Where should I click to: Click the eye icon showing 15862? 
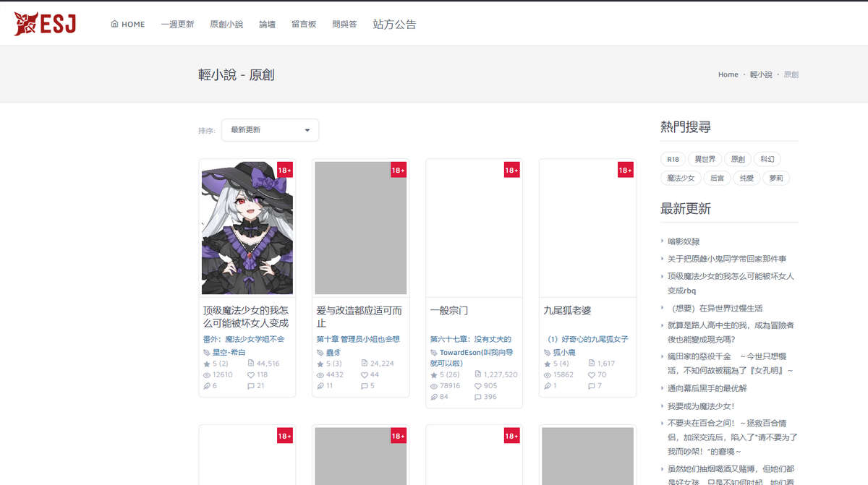(x=547, y=375)
